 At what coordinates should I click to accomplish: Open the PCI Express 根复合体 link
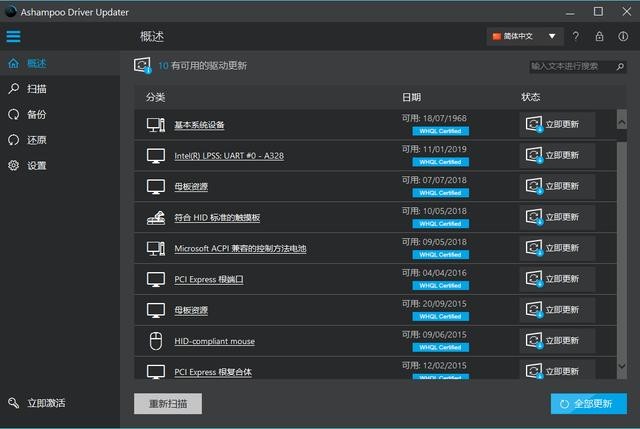pos(213,372)
